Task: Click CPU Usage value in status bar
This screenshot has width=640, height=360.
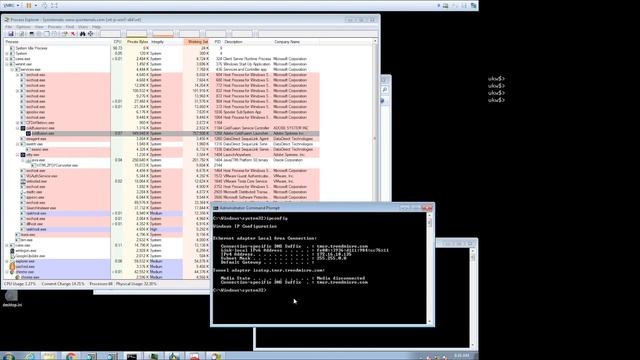Action: [x=20, y=284]
